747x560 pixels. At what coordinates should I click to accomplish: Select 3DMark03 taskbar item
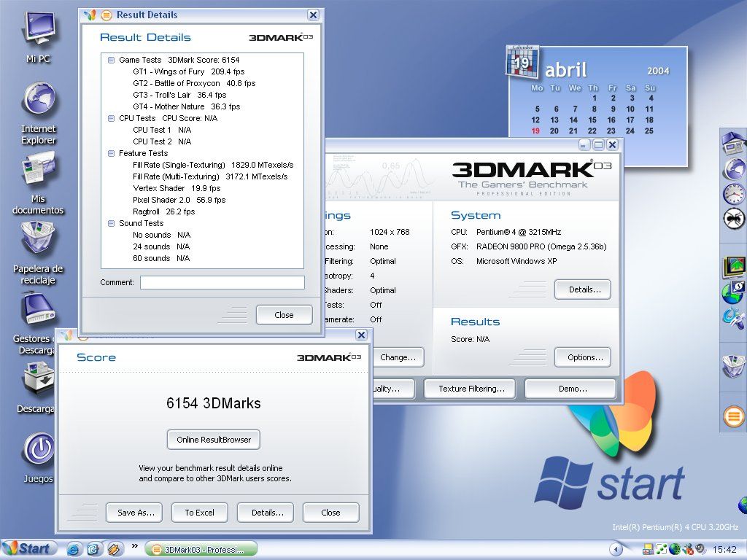pyautogui.click(x=202, y=549)
